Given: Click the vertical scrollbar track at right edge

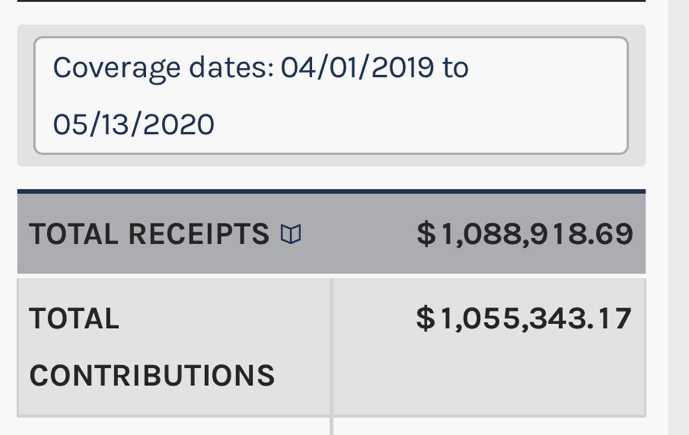Looking at the screenshot, I should 678,218.
